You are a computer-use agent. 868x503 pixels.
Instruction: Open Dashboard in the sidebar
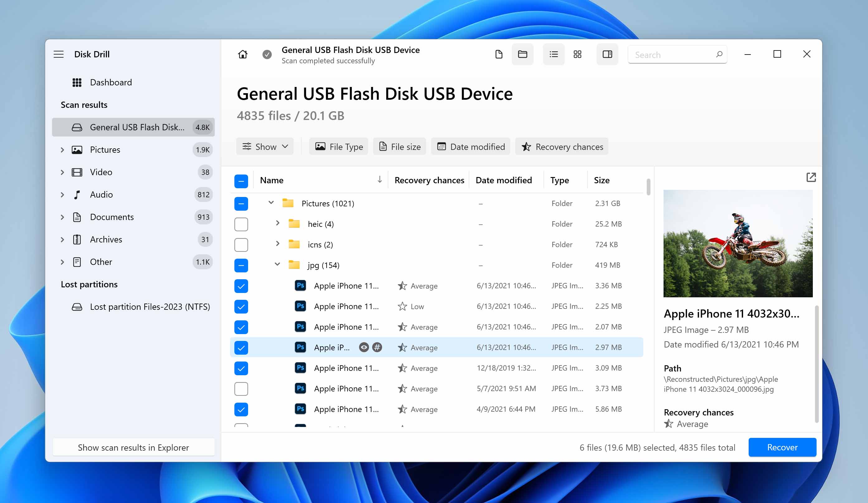coord(133,82)
